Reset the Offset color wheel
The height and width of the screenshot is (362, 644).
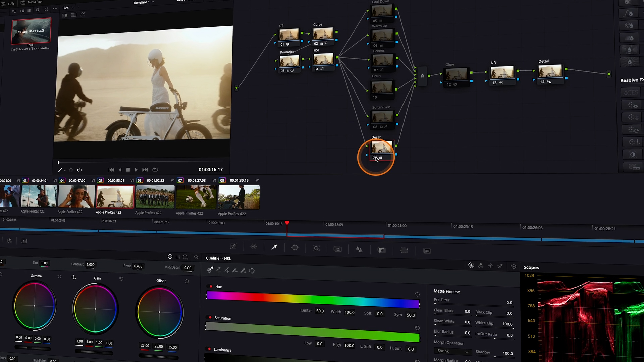click(x=187, y=281)
